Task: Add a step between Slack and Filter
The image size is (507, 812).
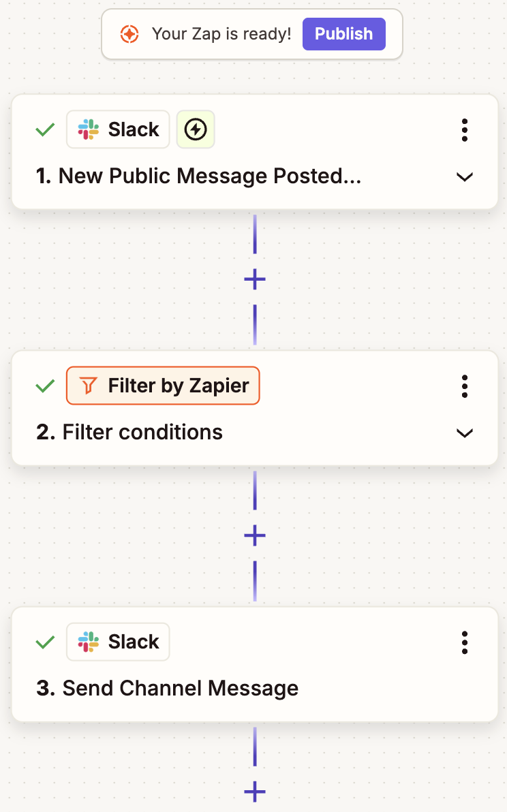Action: (x=253, y=279)
